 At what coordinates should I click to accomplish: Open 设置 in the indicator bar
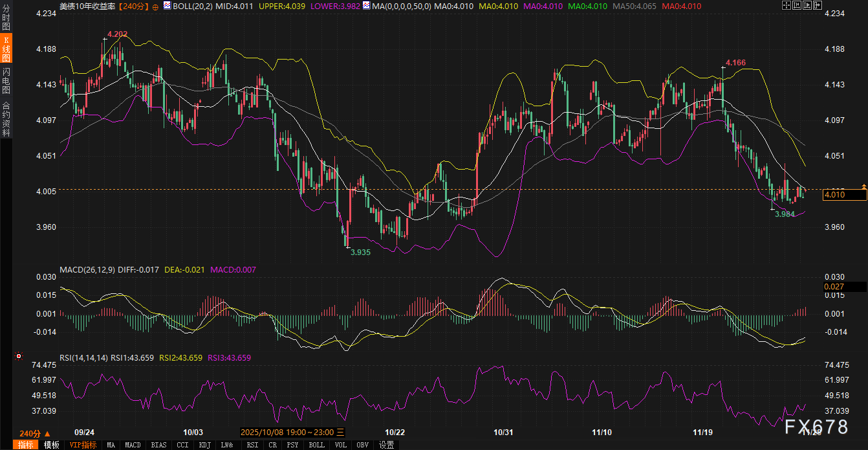click(387, 445)
